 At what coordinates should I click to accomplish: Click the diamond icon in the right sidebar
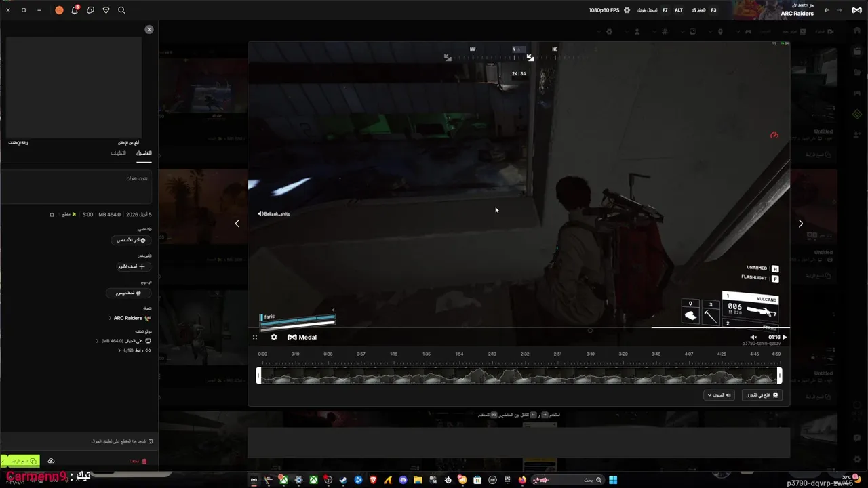(857, 114)
